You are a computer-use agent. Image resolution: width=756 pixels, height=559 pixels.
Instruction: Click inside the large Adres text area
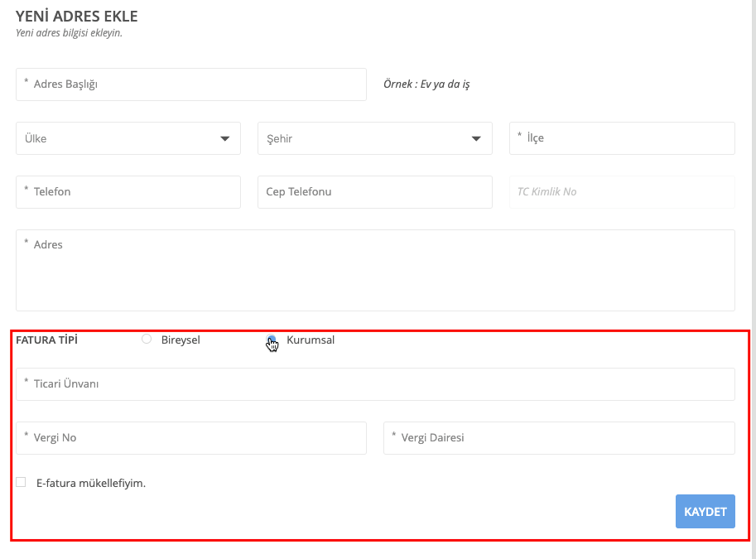pos(376,270)
